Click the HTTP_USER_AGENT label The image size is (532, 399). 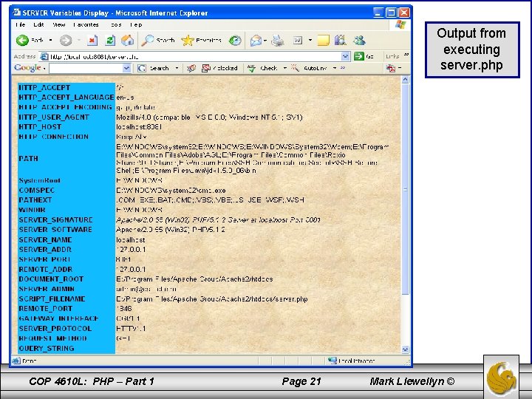tap(54, 117)
